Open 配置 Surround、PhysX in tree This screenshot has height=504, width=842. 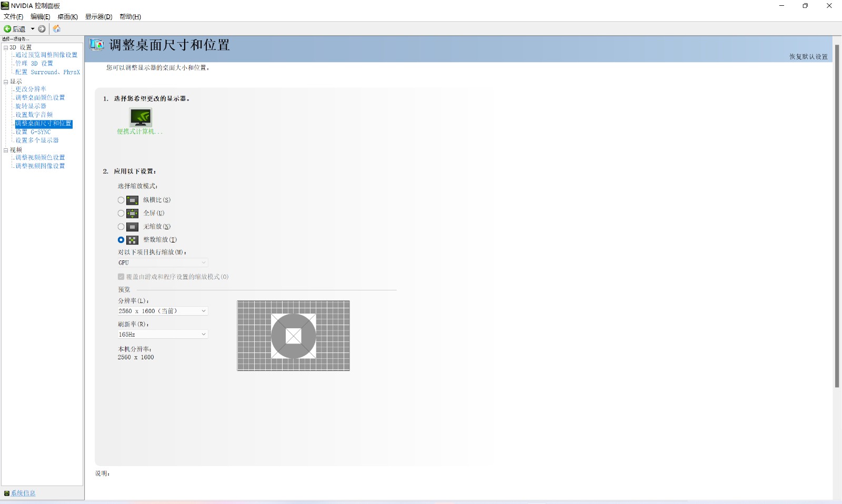pyautogui.click(x=47, y=72)
